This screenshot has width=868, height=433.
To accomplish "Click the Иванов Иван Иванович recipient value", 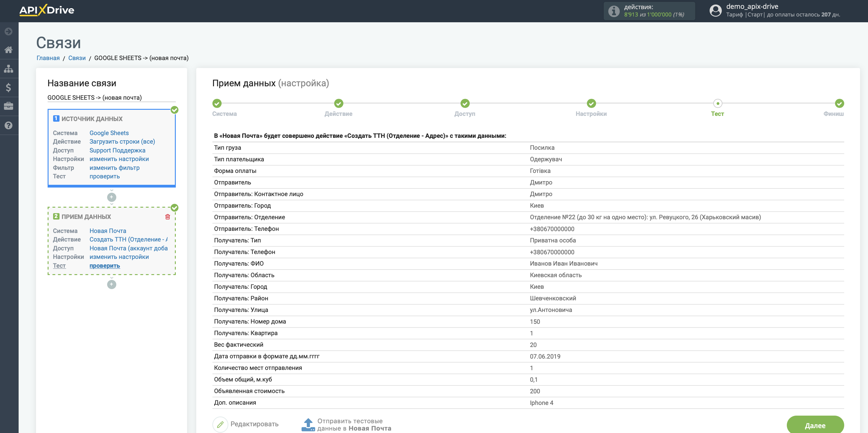I will pos(564,264).
